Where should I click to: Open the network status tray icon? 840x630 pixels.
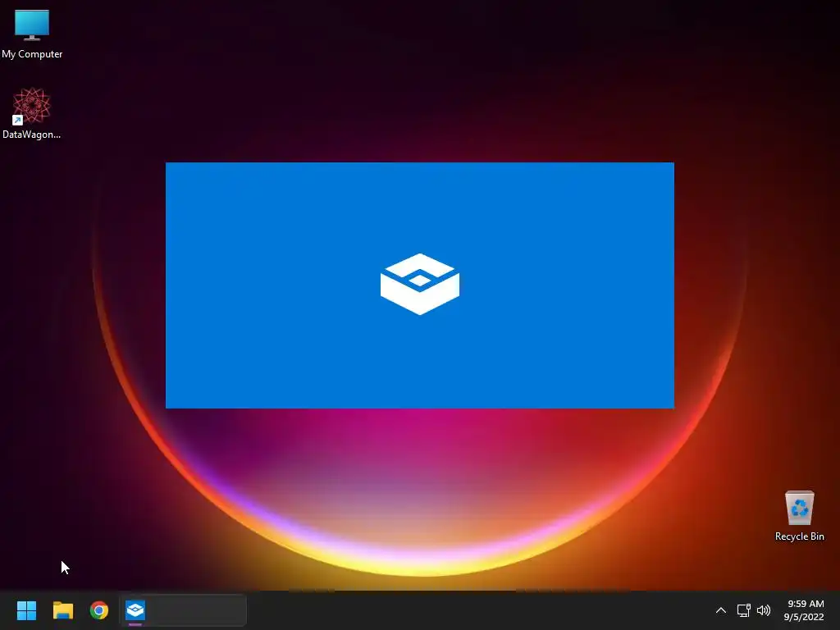click(743, 610)
